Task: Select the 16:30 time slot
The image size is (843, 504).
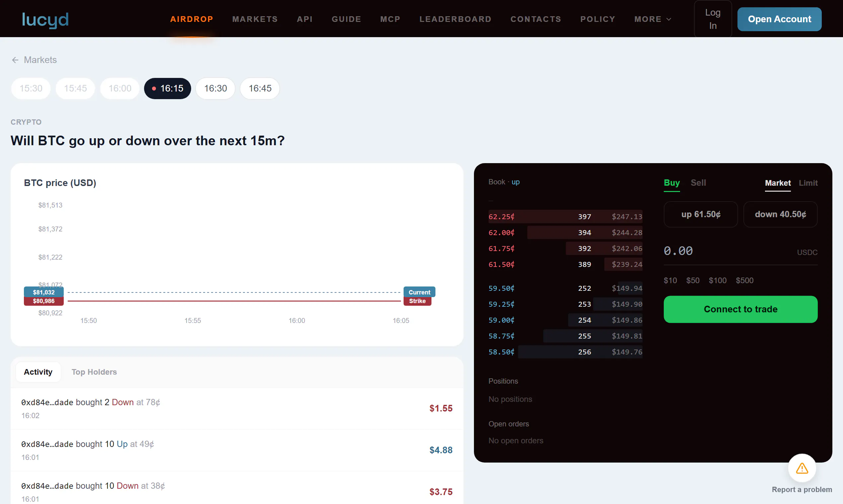Action: click(215, 88)
